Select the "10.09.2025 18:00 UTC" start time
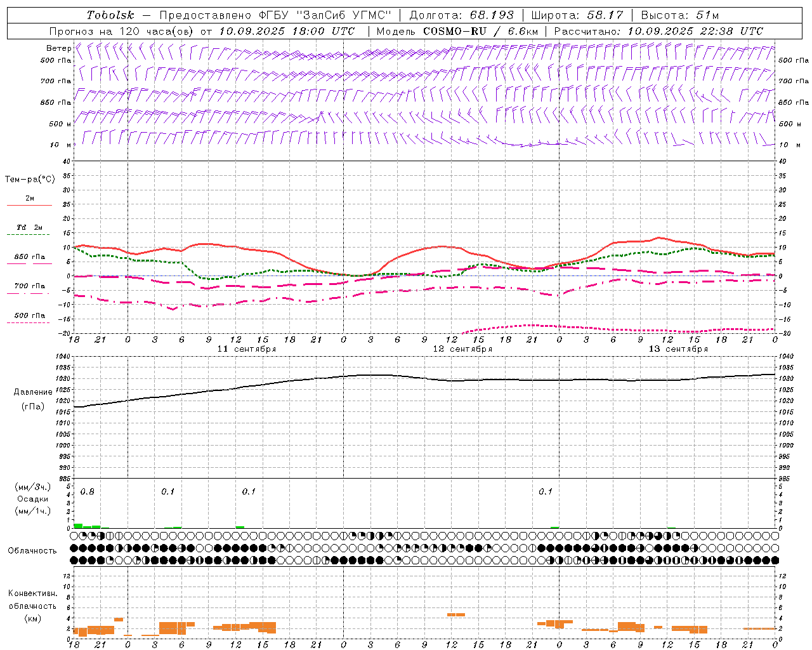Screen dimensions: 812x650 (287, 31)
